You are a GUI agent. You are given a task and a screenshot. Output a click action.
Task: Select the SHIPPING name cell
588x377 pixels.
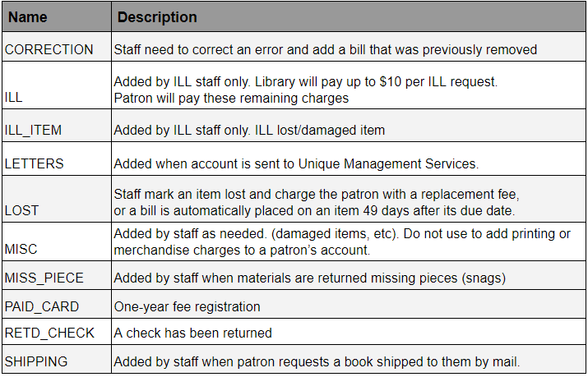pos(36,361)
